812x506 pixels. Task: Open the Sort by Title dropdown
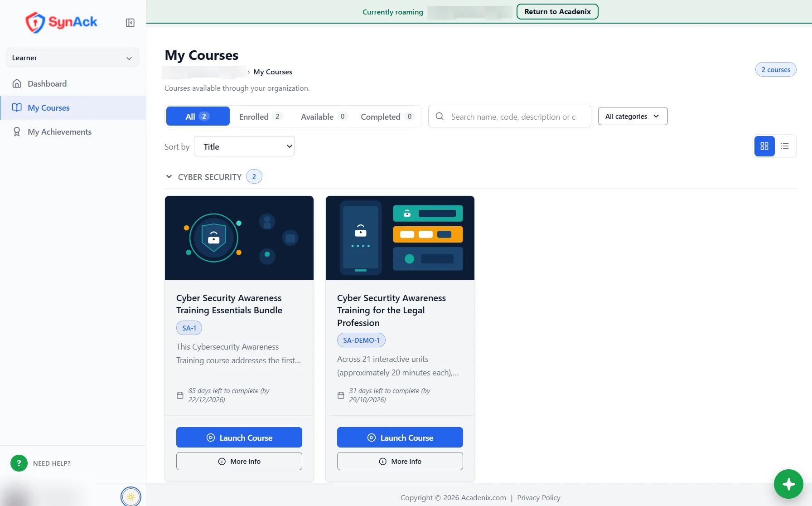click(x=244, y=146)
